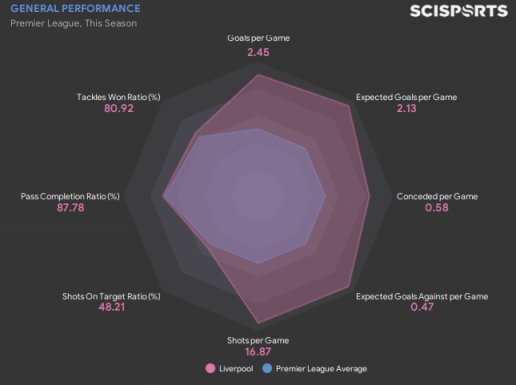
Task: Click the 0.58 conceded value
Action: [x=437, y=208]
